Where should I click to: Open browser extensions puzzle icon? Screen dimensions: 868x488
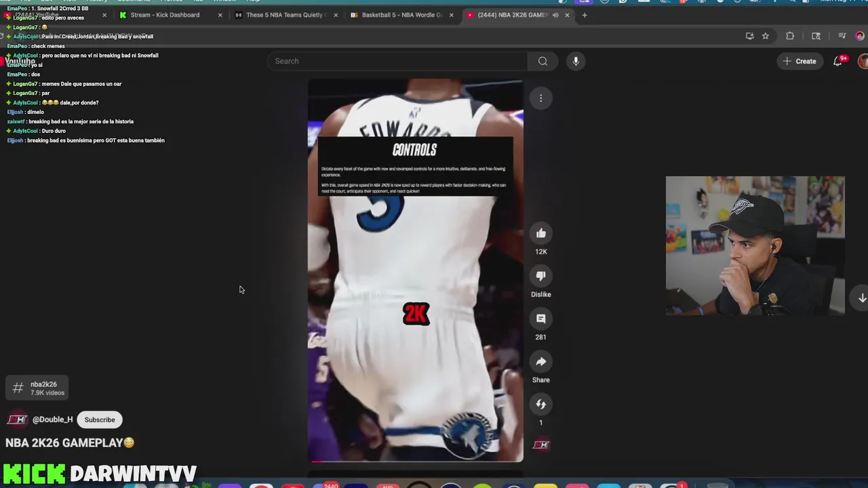790,36
